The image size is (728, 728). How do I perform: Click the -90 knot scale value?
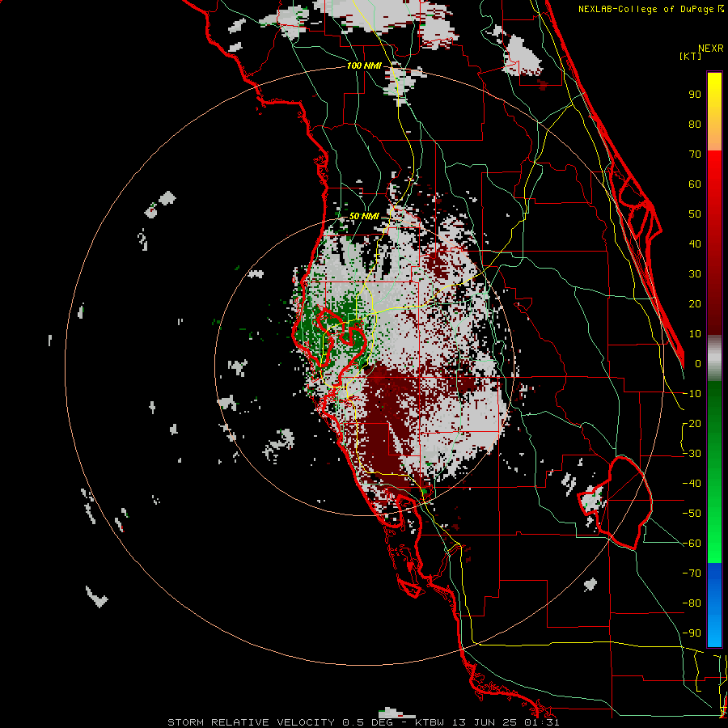[x=692, y=633]
